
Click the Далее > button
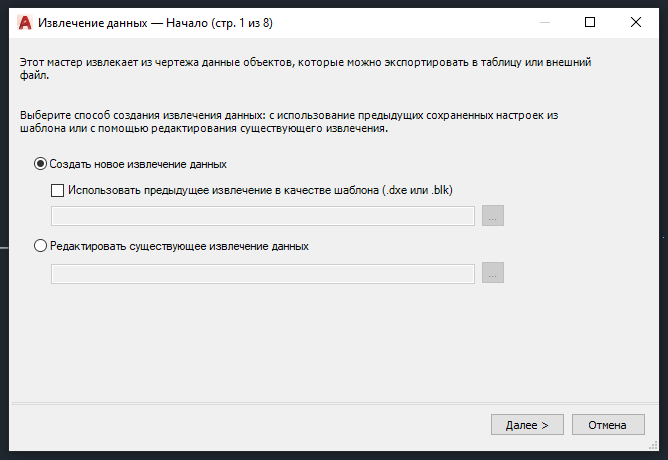[x=527, y=425]
